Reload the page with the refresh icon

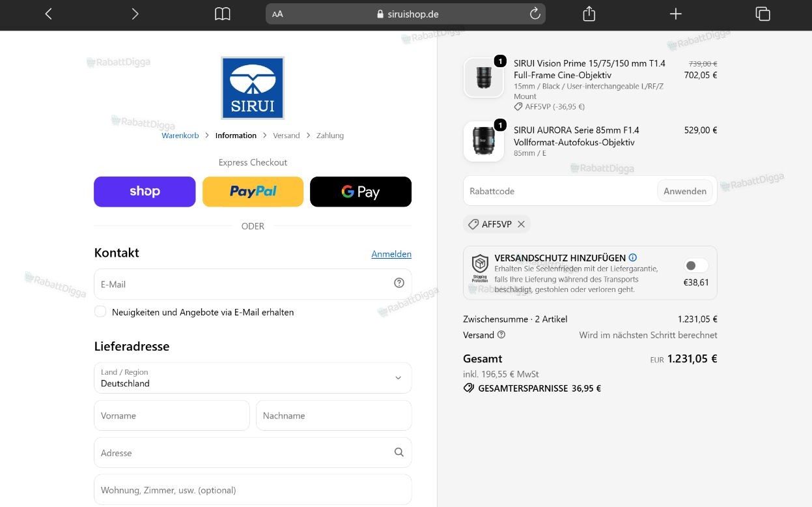(x=535, y=14)
